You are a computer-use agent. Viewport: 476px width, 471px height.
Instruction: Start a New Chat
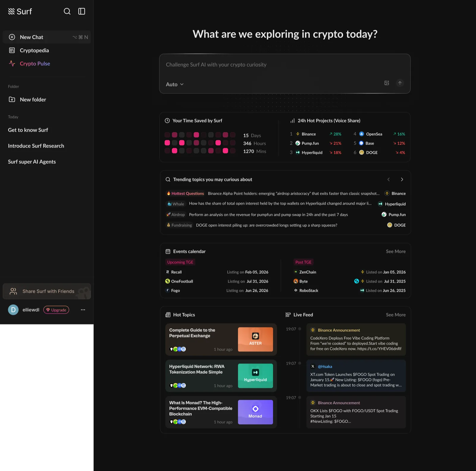(47, 37)
